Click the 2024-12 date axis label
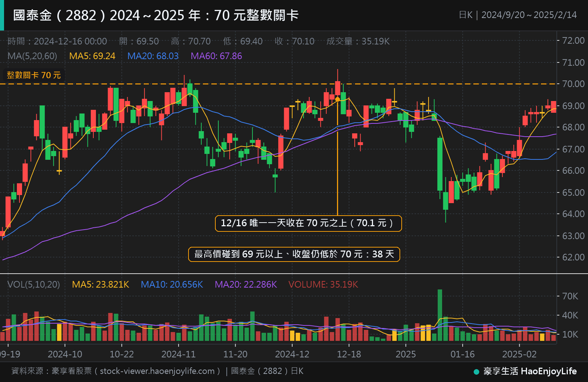 [292, 354]
